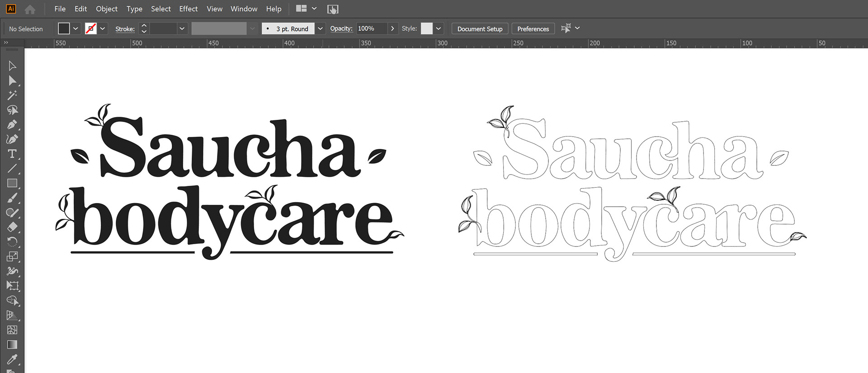Open the stroke weight dropdown
This screenshot has width=868, height=373.
click(182, 28)
